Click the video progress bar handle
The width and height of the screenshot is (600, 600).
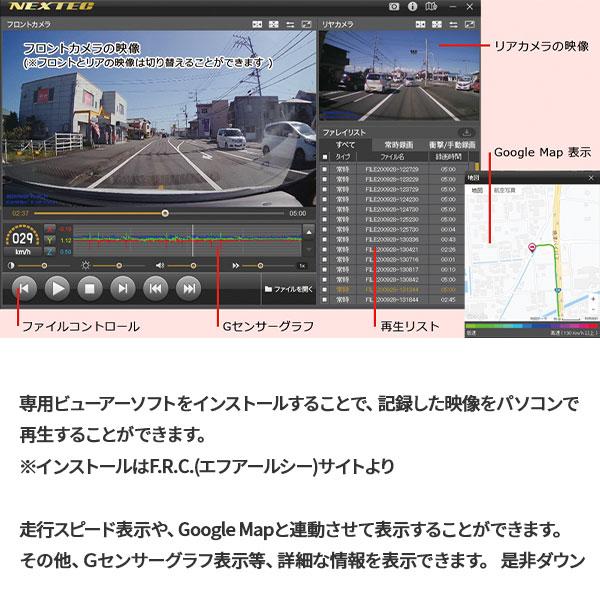point(165,213)
